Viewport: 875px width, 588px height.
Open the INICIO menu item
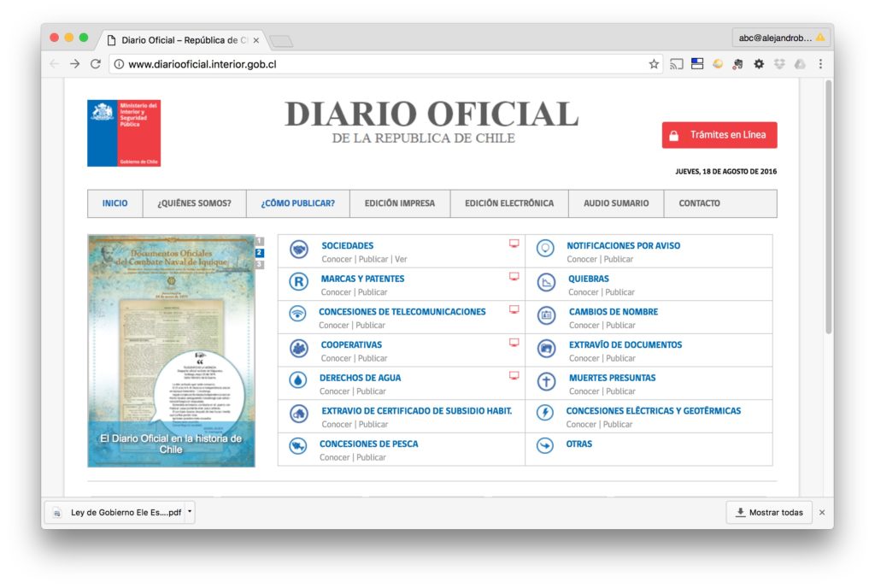tap(115, 203)
